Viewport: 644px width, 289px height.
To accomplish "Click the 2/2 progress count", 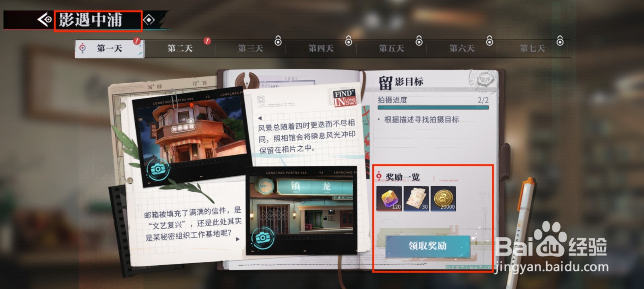I will (483, 100).
